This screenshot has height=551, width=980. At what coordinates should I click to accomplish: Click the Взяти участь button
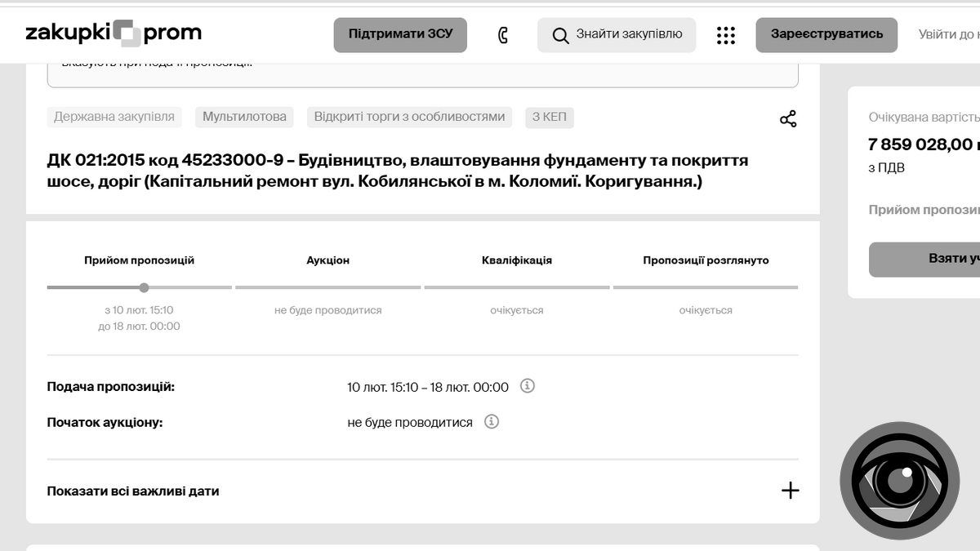coord(931,260)
